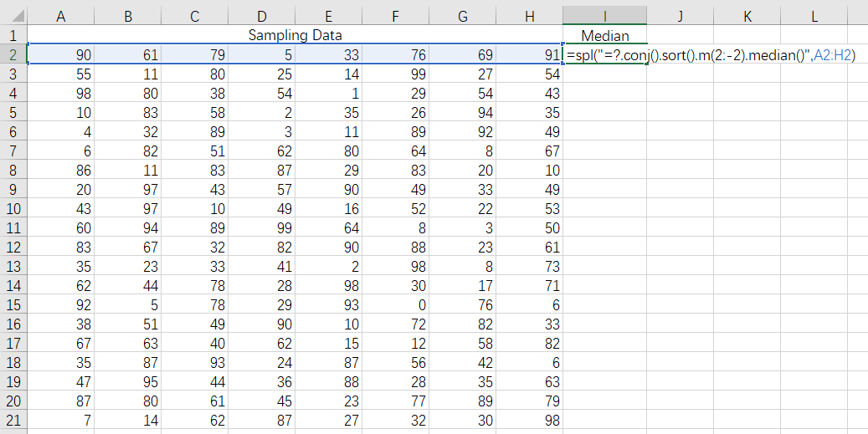This screenshot has height=434, width=868.
Task: Click cell D20 containing 45
Action: click(261, 401)
